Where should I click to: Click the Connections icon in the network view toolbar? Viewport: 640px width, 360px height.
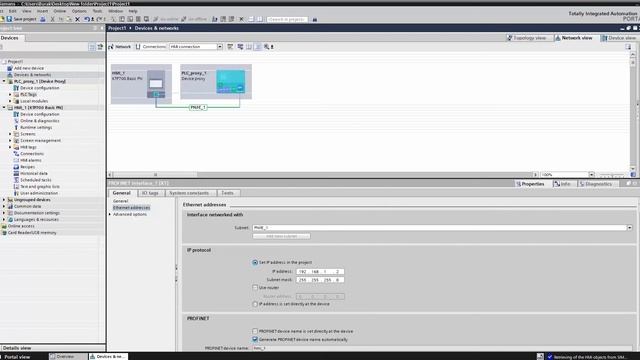click(138, 47)
